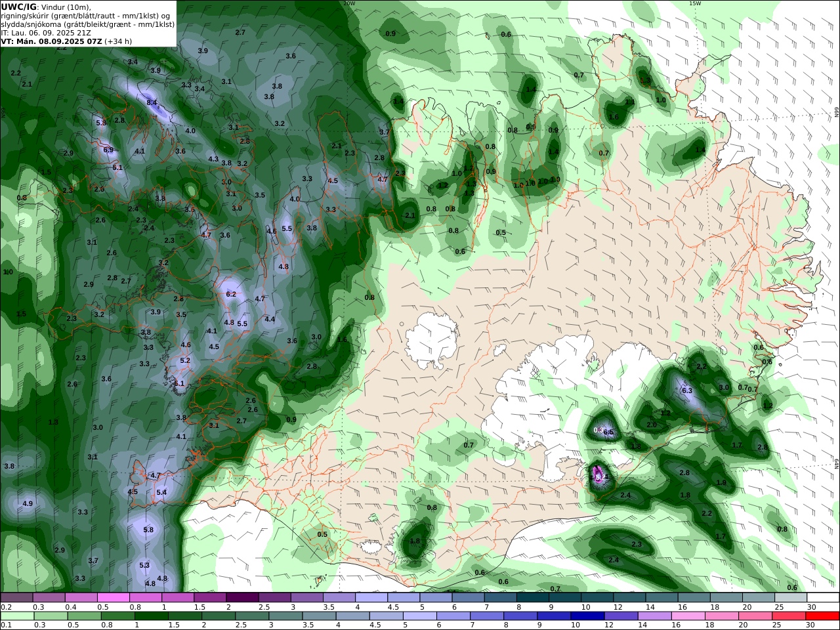This screenshot has width=840, height=630.
Task: Click the lavender rain swatch for 14 to 16
Action: pyautogui.click(x=654, y=616)
